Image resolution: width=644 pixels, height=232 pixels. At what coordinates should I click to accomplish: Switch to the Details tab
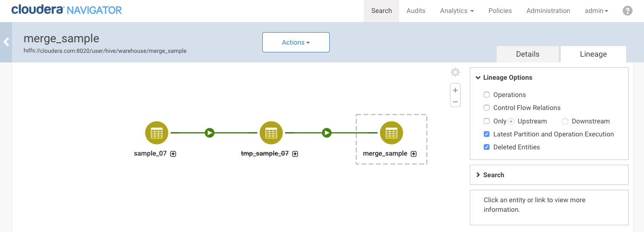(x=528, y=54)
